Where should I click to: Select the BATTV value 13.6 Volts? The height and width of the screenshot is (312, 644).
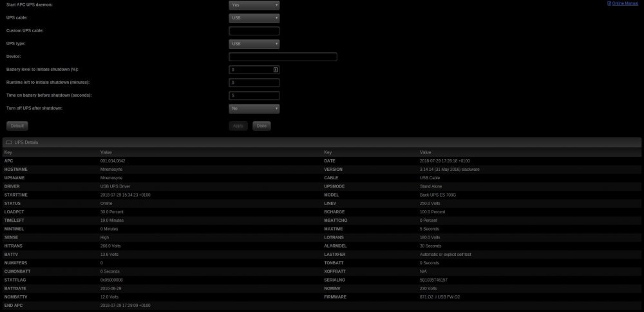pyautogui.click(x=109, y=255)
